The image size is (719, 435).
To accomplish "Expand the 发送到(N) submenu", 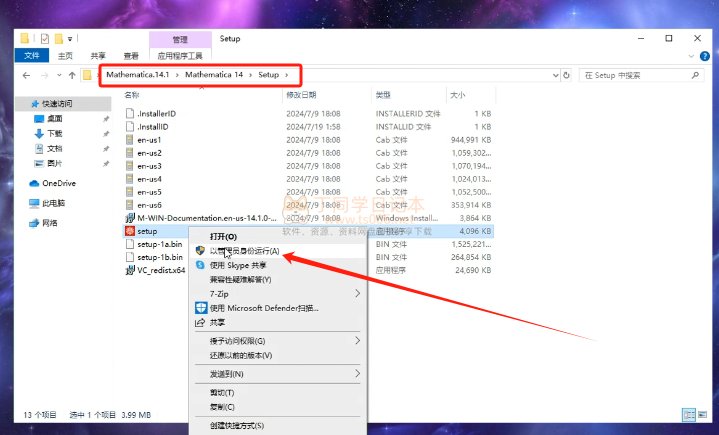I will 277,374.
